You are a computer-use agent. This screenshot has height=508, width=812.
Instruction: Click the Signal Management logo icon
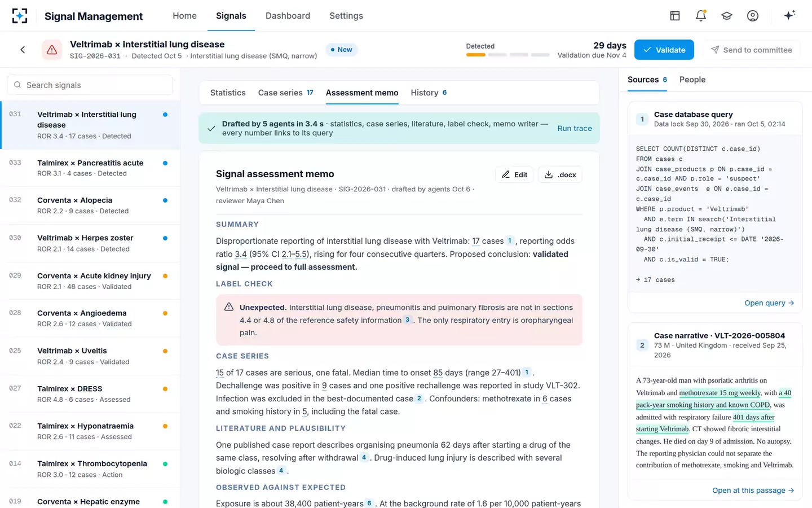(20, 16)
